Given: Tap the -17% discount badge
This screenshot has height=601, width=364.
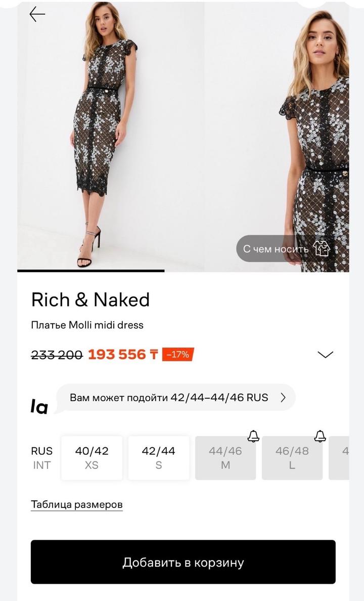Looking at the screenshot, I should point(178,355).
